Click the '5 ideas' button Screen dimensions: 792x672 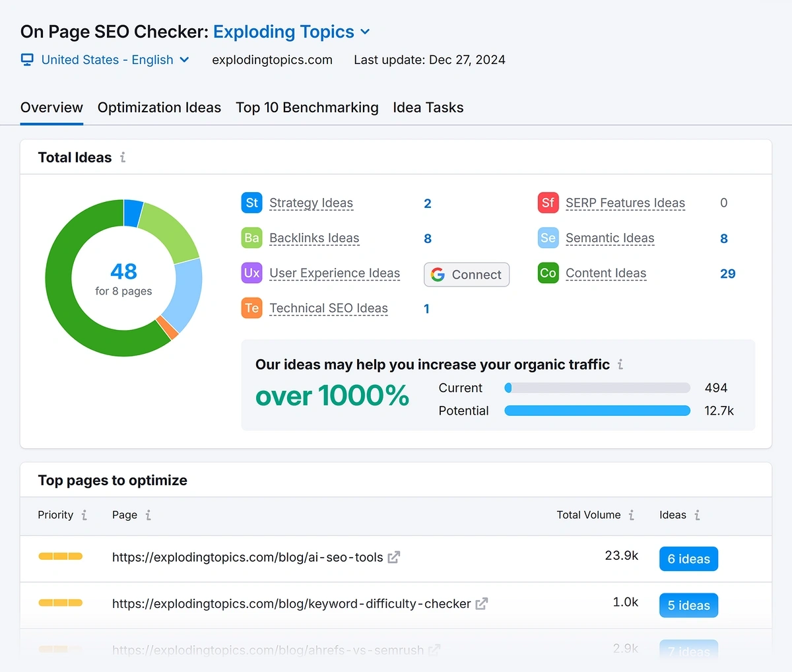pos(688,605)
